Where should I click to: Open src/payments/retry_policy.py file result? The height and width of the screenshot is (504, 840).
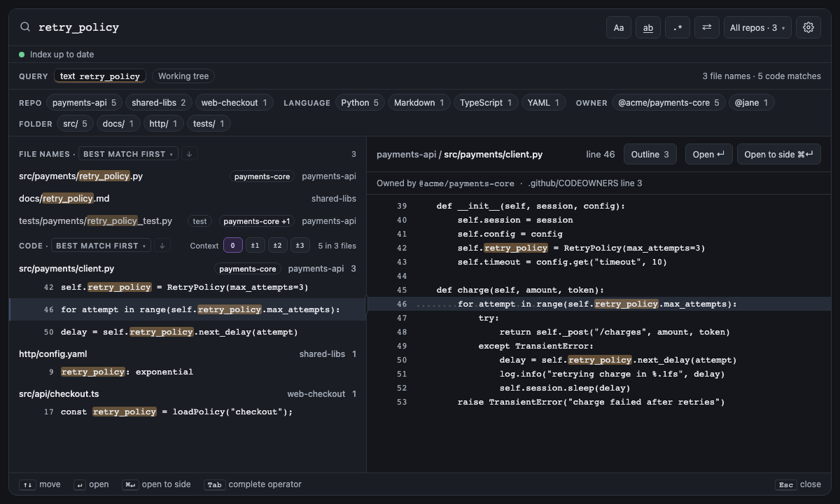pos(188,176)
